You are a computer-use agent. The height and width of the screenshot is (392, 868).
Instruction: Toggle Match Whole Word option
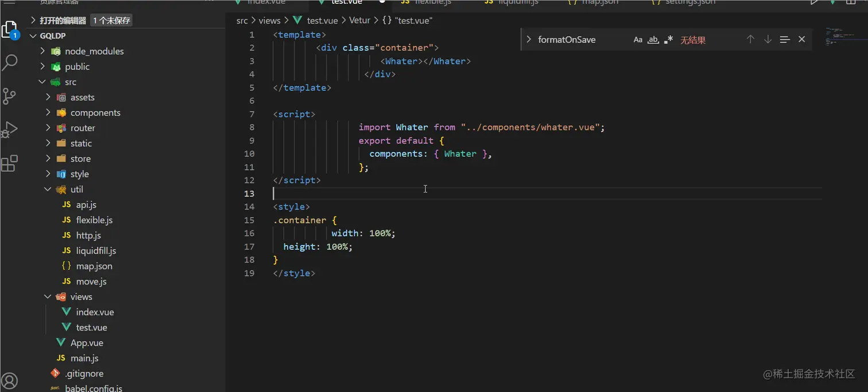(x=653, y=39)
